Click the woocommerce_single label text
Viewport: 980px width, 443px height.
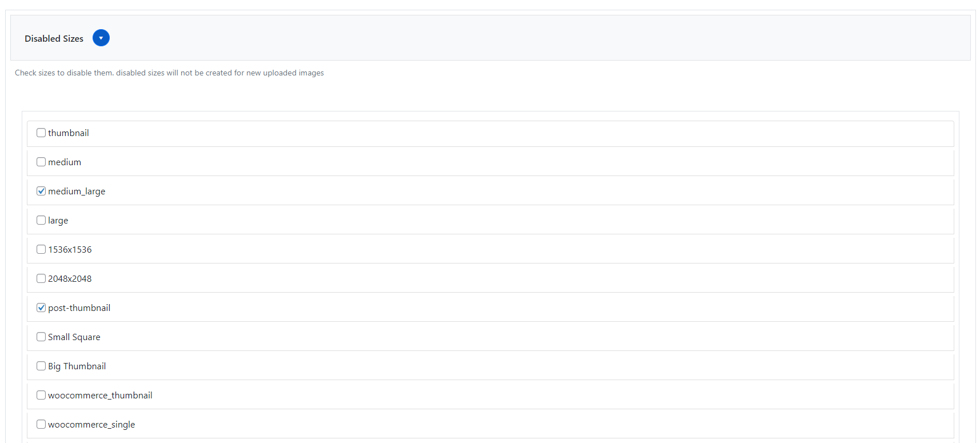[91, 425]
